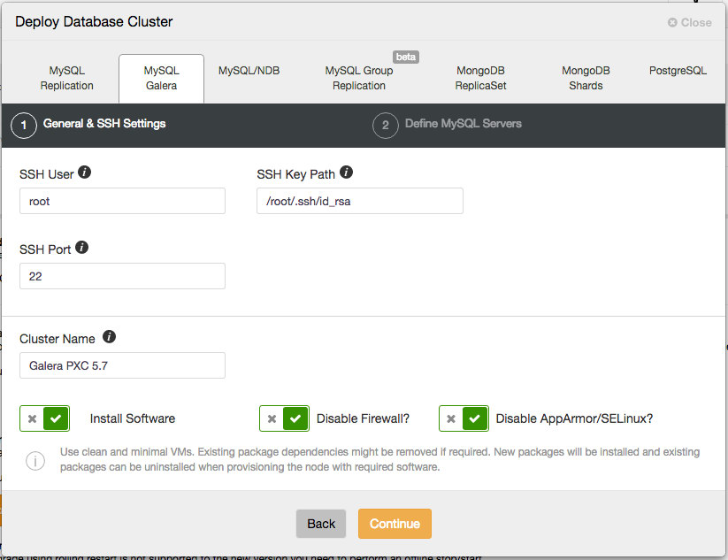728x560 pixels.
Task: Toggle the Disable AppArmor/SELinux switch
Action: (464, 418)
